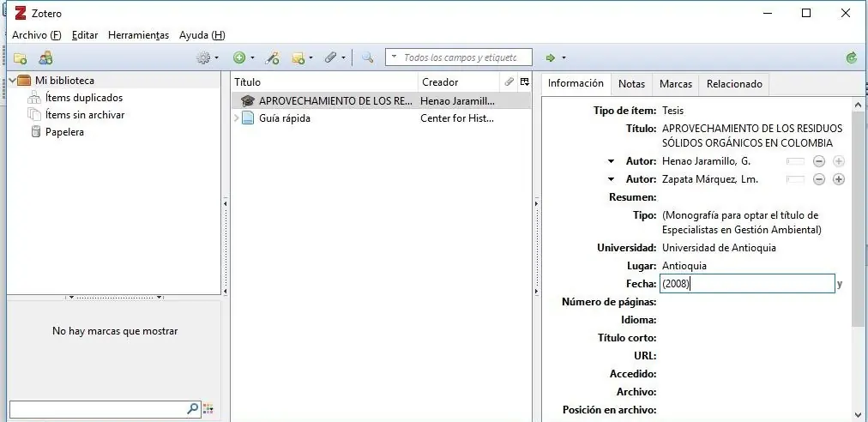Toggle name field mode for Henao Jaramillo

(x=795, y=162)
